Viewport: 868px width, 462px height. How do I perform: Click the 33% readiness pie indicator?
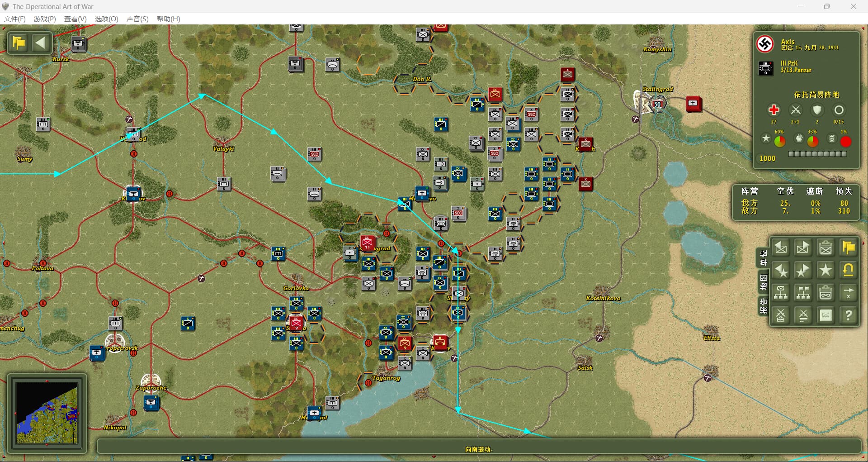click(x=813, y=142)
